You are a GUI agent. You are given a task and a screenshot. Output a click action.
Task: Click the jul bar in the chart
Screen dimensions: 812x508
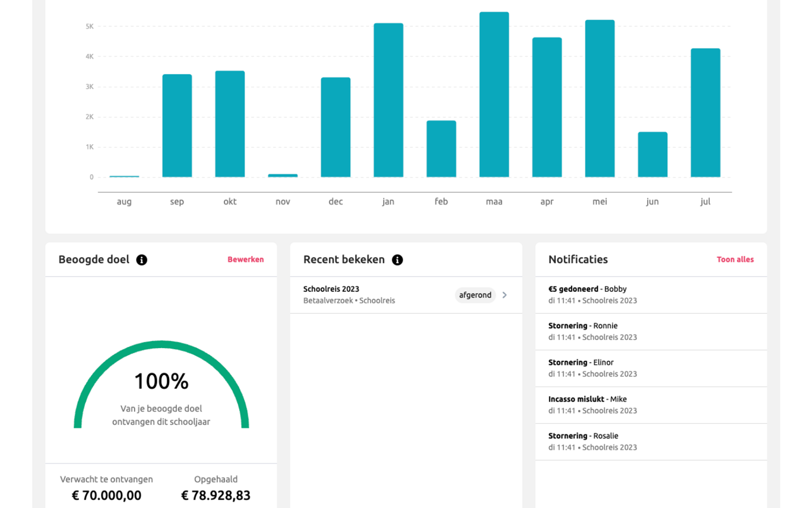706,113
